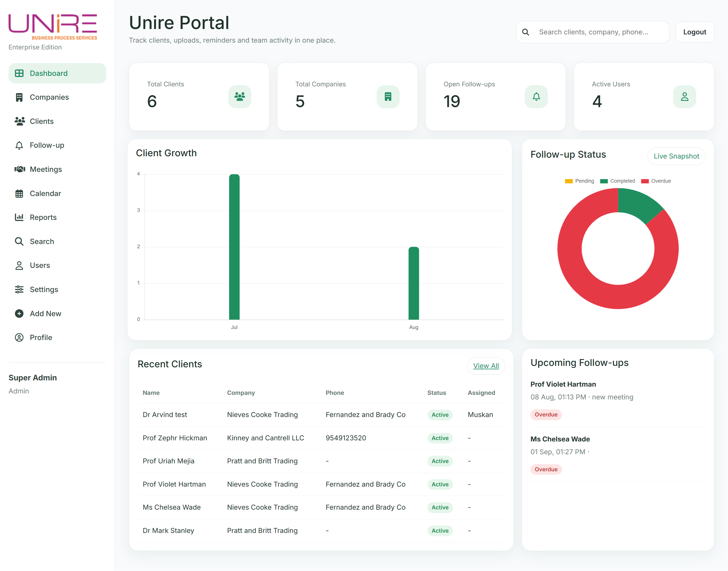Screen dimensions: 728x571
Task: Open the Meetings menu item
Action: [x=57, y=170]
